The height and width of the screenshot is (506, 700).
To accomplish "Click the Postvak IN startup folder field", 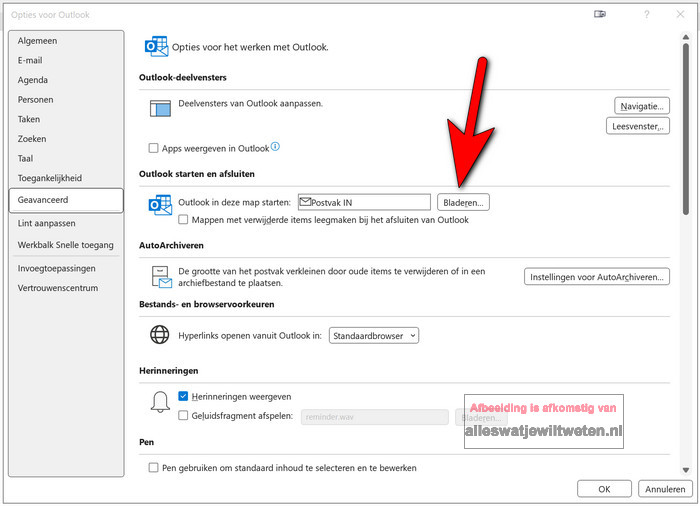I will (x=364, y=202).
